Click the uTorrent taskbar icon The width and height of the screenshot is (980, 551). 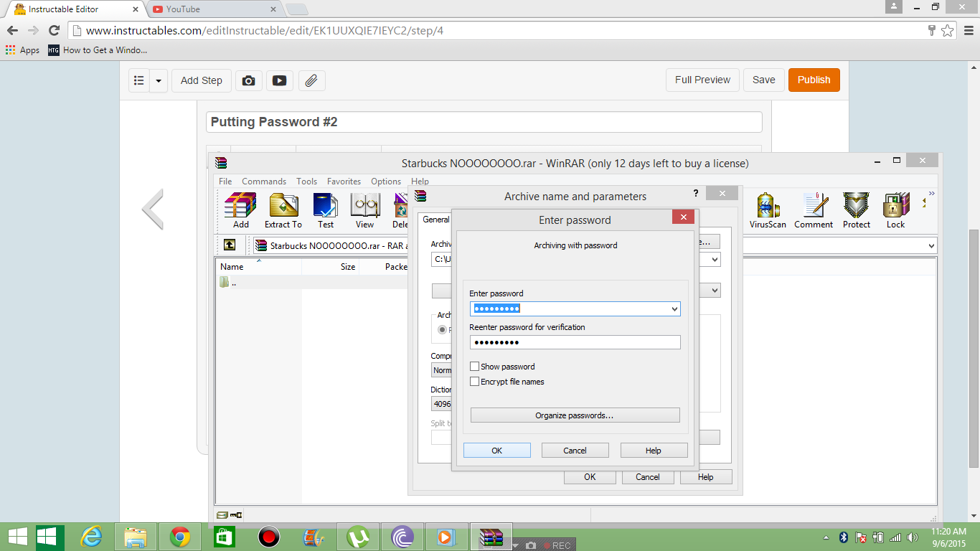tap(357, 537)
